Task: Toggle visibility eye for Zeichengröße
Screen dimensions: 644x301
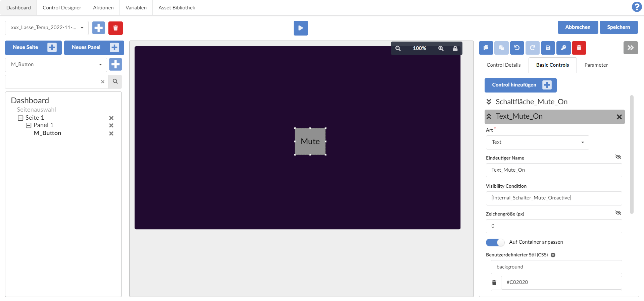Action: [618, 213]
